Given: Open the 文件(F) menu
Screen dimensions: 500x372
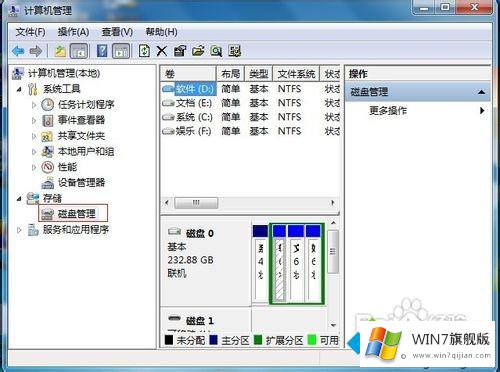Looking at the screenshot, I should pyautogui.click(x=30, y=32).
